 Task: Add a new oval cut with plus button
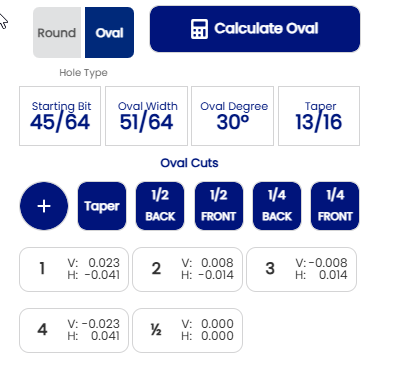(44, 206)
